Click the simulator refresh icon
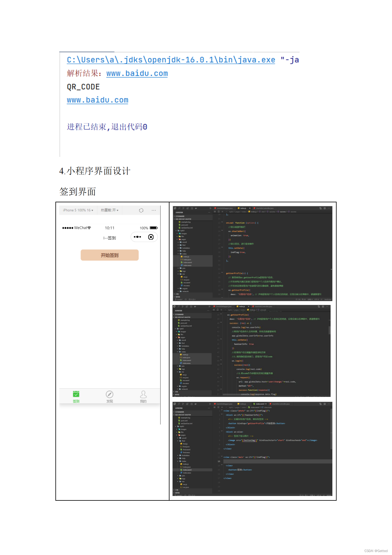Screen dimensions: 392x555 pyautogui.click(x=141, y=210)
